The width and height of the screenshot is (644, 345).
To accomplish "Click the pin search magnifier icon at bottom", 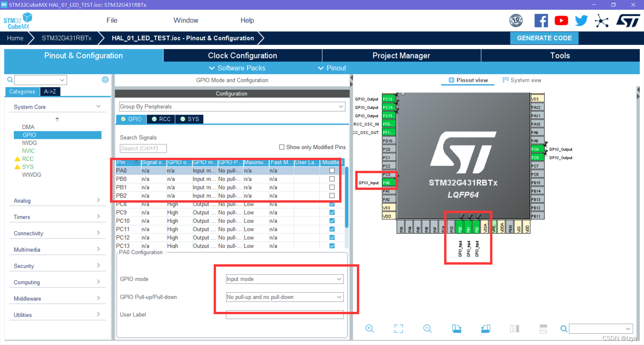I will pyautogui.click(x=564, y=329).
